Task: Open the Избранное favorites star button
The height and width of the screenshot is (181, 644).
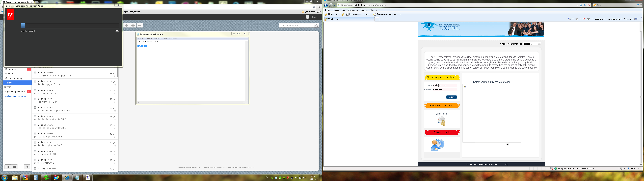Action: (332, 14)
